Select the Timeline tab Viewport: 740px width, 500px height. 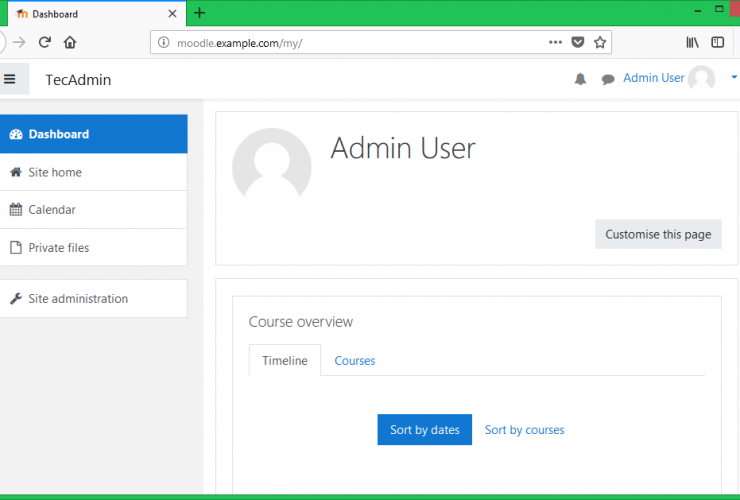click(x=285, y=360)
